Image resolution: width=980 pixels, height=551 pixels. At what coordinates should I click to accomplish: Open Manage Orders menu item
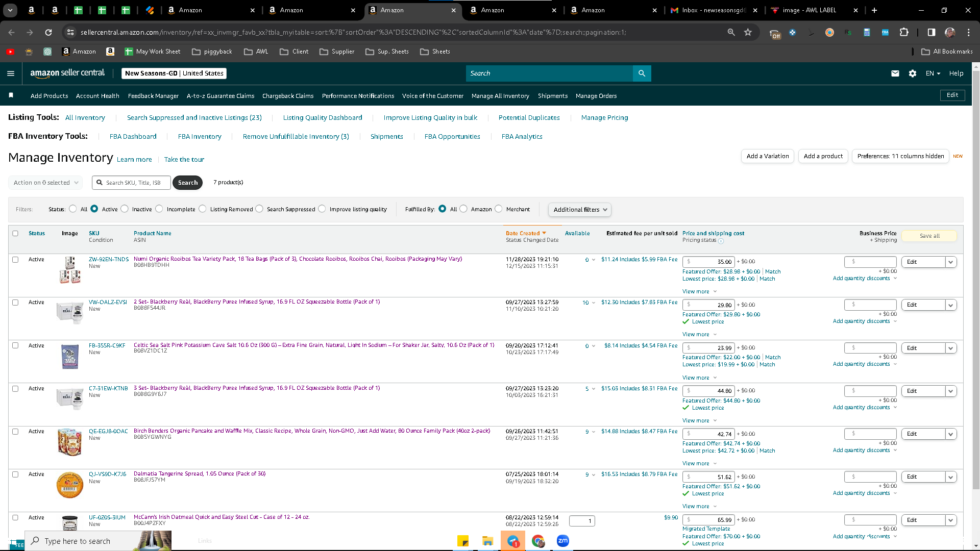pyautogui.click(x=596, y=96)
